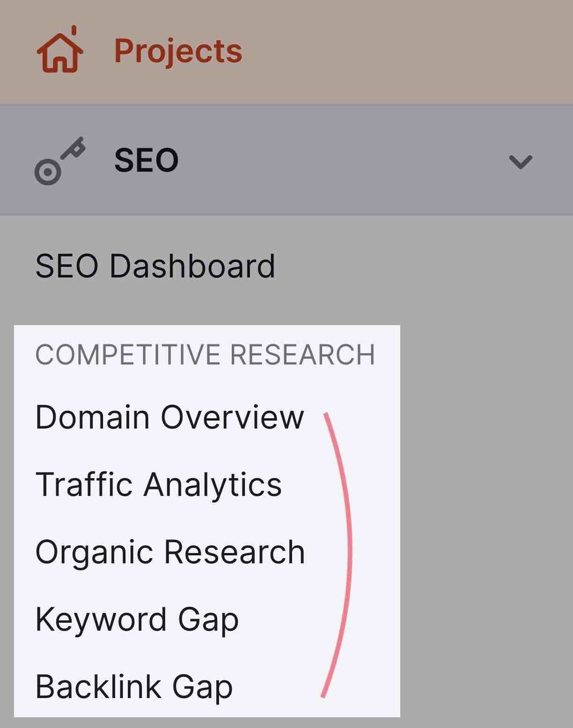
Task: Open the Projects menu item
Action: click(178, 51)
